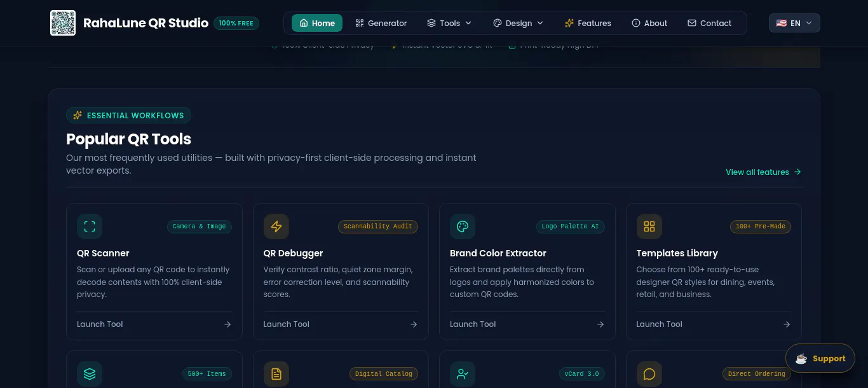The image size is (868, 388).
Task: Click the arrow in Brand Color Extractor Launch row
Action: tap(600, 324)
